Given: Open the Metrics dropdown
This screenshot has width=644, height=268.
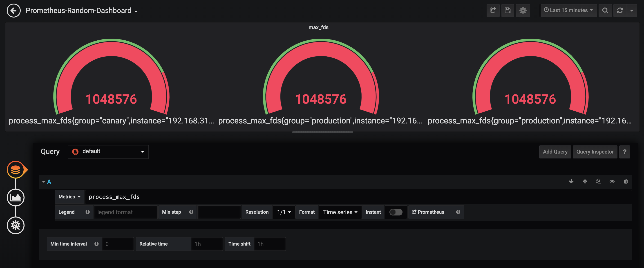Looking at the screenshot, I should click(x=69, y=197).
